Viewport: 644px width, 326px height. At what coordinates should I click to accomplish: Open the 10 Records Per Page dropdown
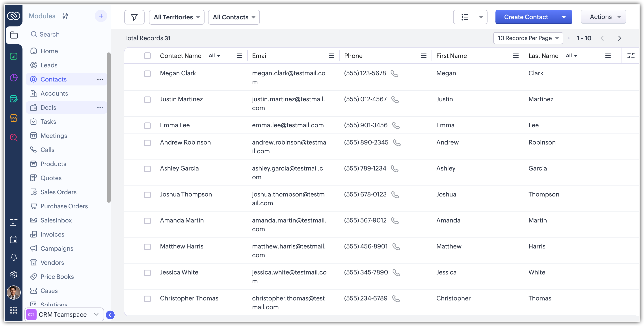click(528, 38)
